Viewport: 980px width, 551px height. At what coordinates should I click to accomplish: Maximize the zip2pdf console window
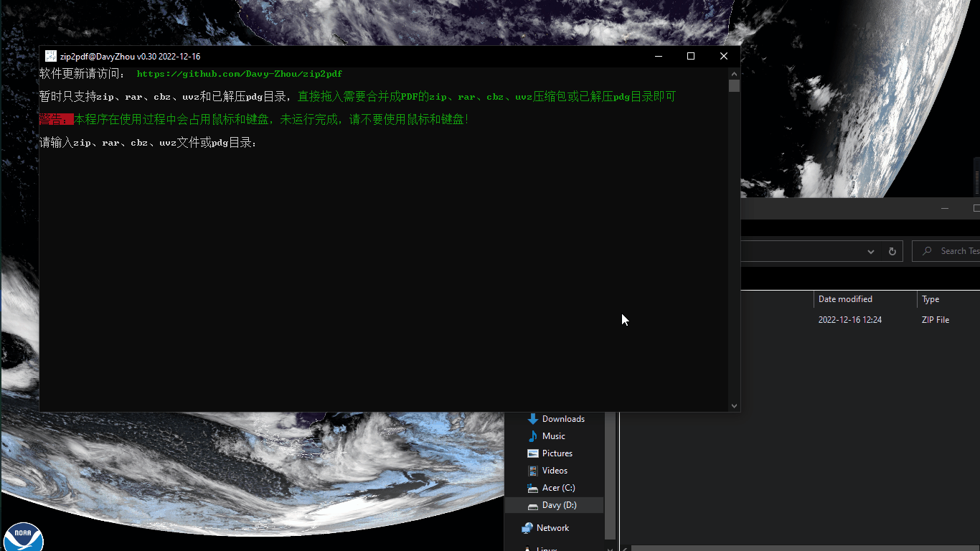point(691,56)
